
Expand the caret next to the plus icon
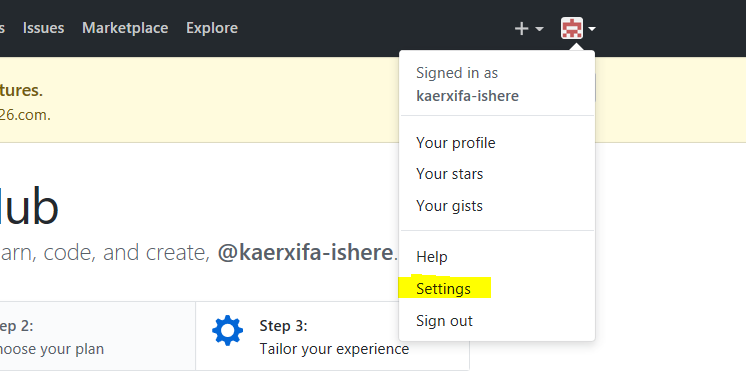click(x=540, y=29)
